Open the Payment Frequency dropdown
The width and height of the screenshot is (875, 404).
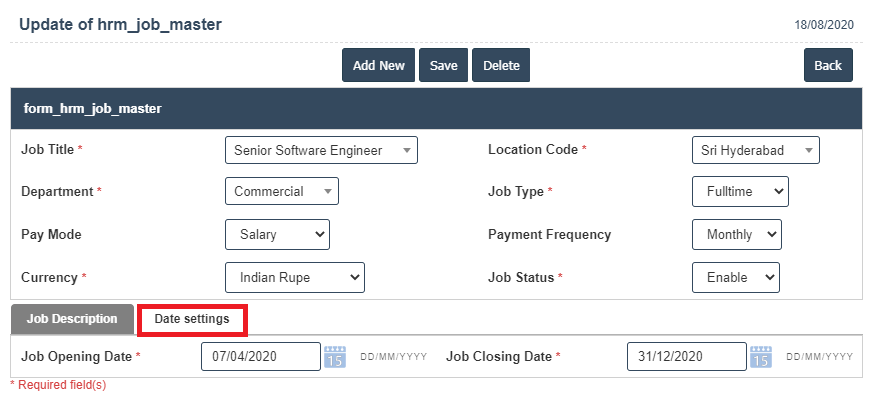737,234
